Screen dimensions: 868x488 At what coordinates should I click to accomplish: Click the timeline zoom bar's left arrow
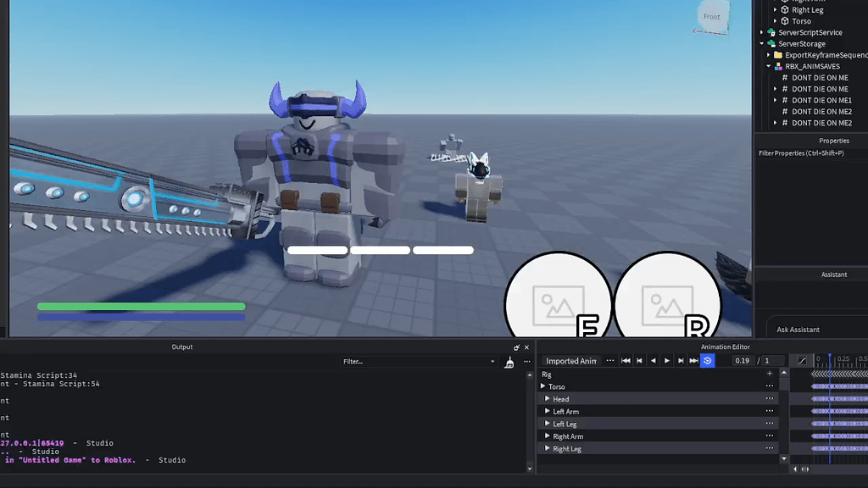pyautogui.click(x=795, y=469)
